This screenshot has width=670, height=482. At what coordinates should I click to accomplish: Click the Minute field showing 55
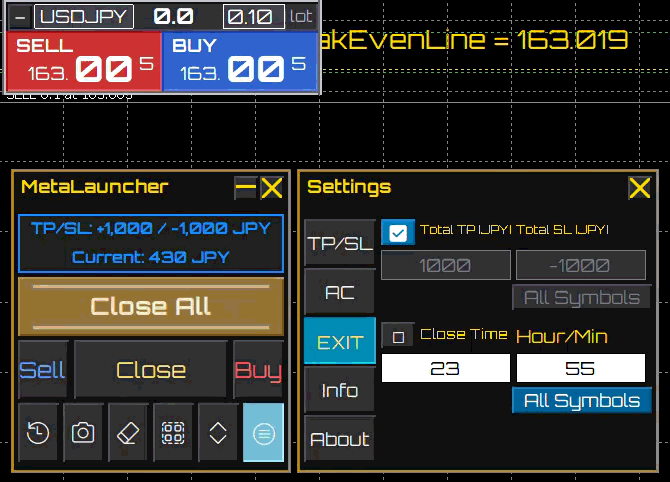tap(581, 368)
